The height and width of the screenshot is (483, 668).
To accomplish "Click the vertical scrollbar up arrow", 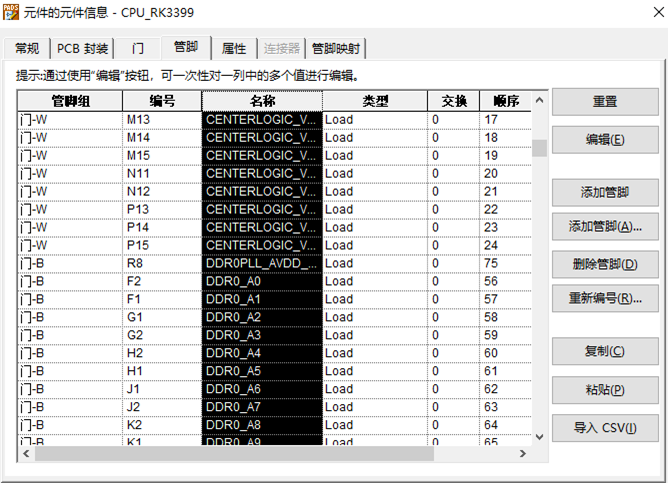I will [x=539, y=101].
